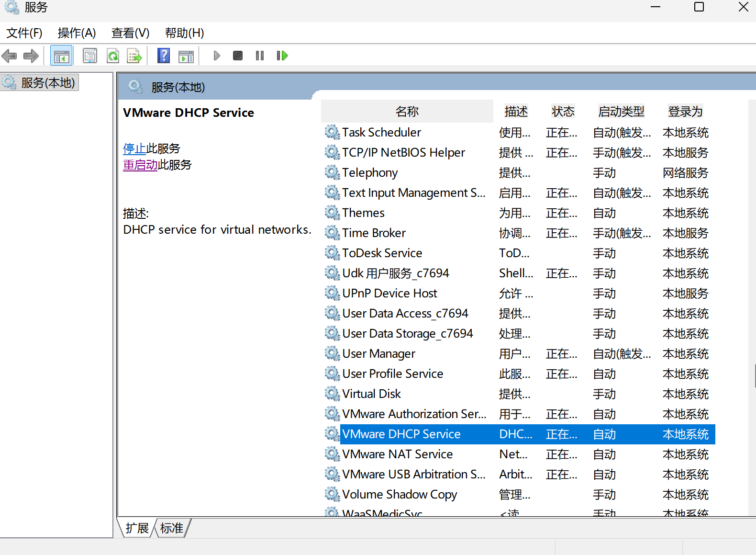Open the Help question mark icon

[164, 56]
